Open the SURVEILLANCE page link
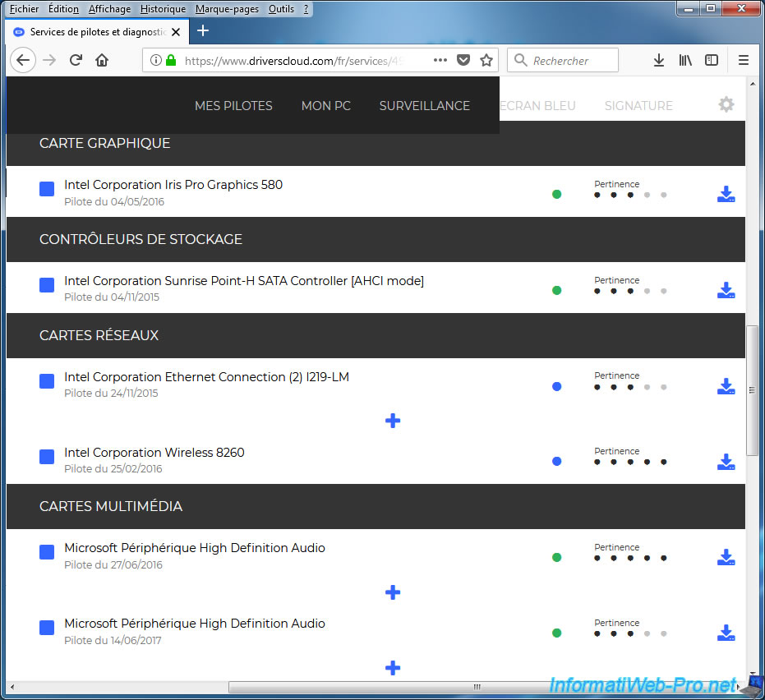 point(424,106)
